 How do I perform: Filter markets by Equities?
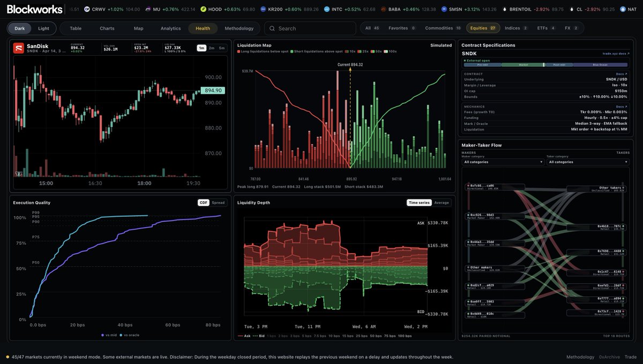pyautogui.click(x=483, y=28)
